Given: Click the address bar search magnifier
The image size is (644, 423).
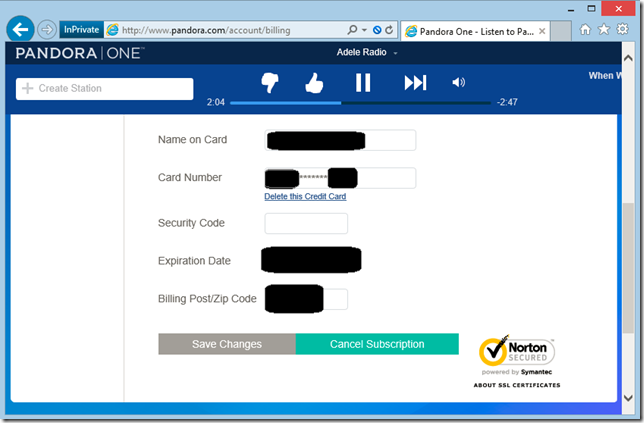Looking at the screenshot, I should coord(352,30).
